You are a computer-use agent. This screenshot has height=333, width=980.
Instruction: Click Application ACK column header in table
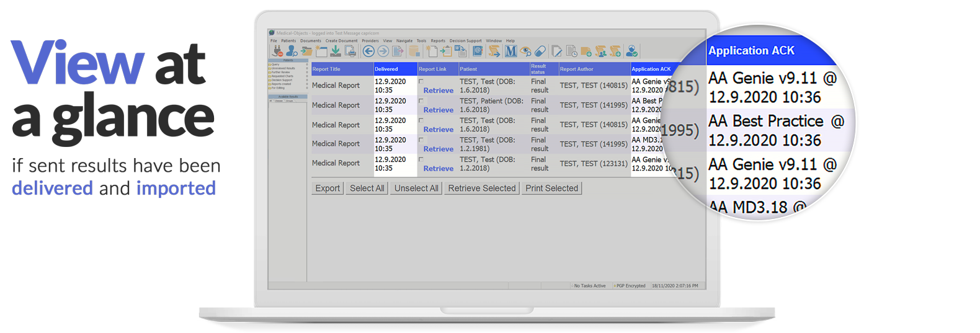click(x=651, y=69)
